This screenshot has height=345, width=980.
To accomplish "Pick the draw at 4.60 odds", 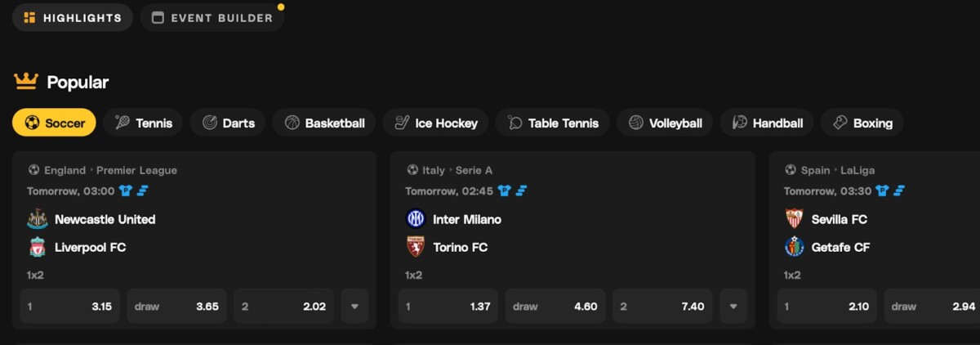I will (555, 307).
